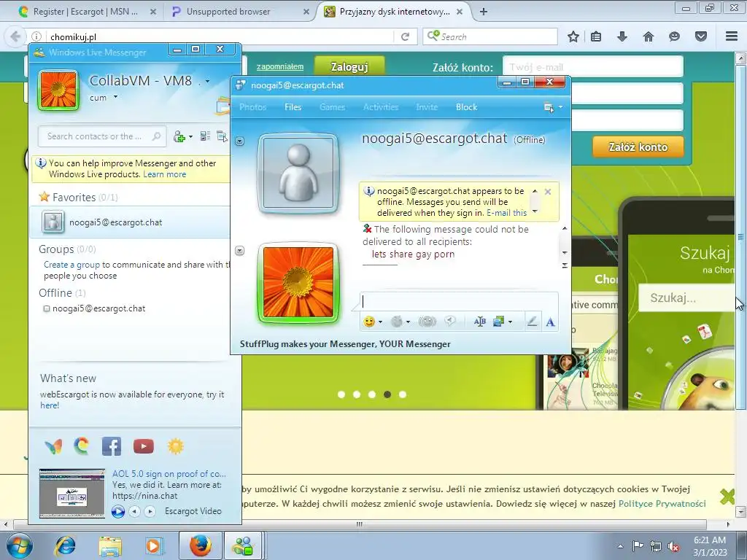Click the Twój e-mail input field
This screenshot has height=560, width=747.
click(592, 67)
